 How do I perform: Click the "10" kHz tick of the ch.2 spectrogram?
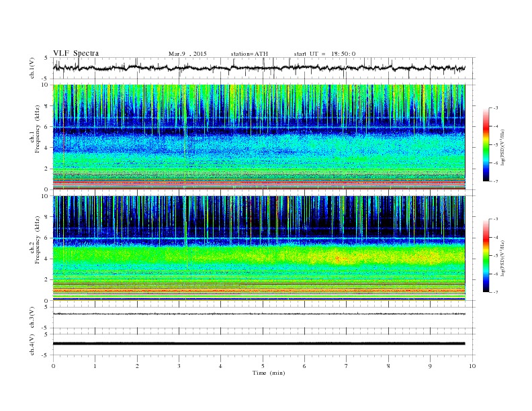(x=45, y=196)
